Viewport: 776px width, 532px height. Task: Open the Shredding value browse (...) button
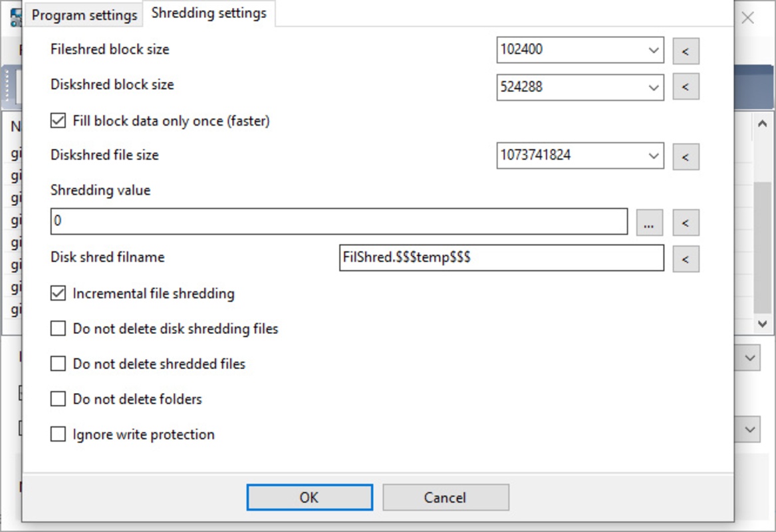coord(649,223)
